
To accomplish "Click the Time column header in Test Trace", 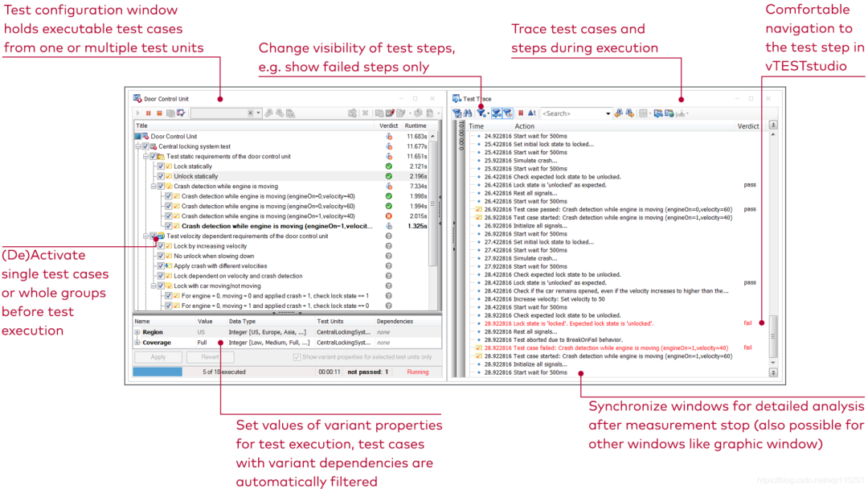I will [477, 126].
